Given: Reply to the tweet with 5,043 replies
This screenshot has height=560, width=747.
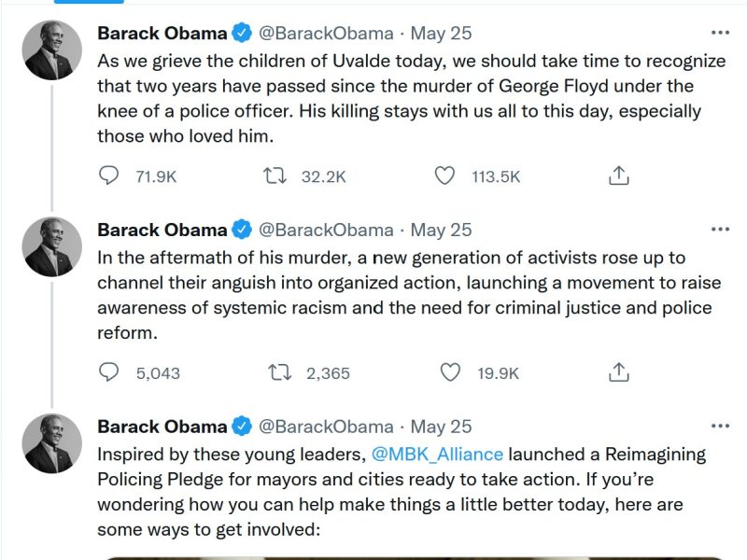Looking at the screenshot, I should [110, 372].
